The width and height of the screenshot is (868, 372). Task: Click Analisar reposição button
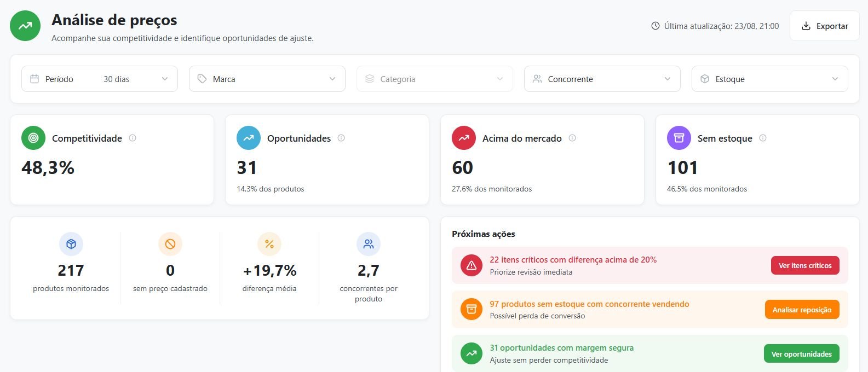802,310
